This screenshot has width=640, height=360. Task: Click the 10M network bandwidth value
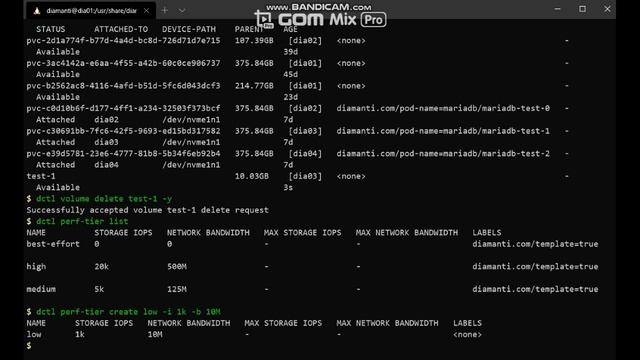(155, 335)
